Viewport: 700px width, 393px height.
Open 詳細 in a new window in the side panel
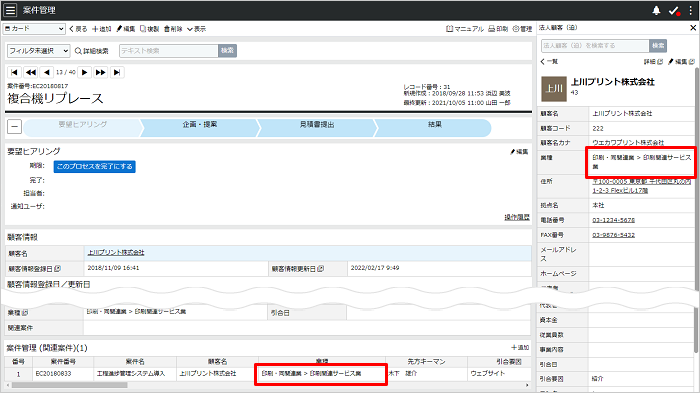pos(653,62)
